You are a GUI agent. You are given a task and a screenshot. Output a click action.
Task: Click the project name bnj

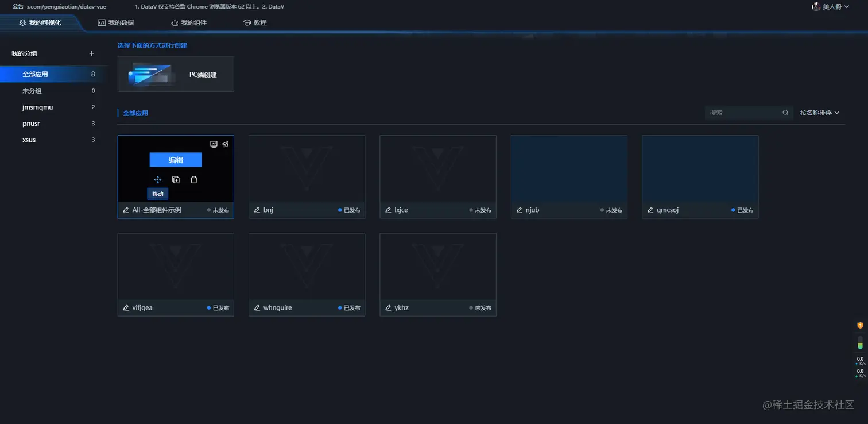pyautogui.click(x=268, y=210)
